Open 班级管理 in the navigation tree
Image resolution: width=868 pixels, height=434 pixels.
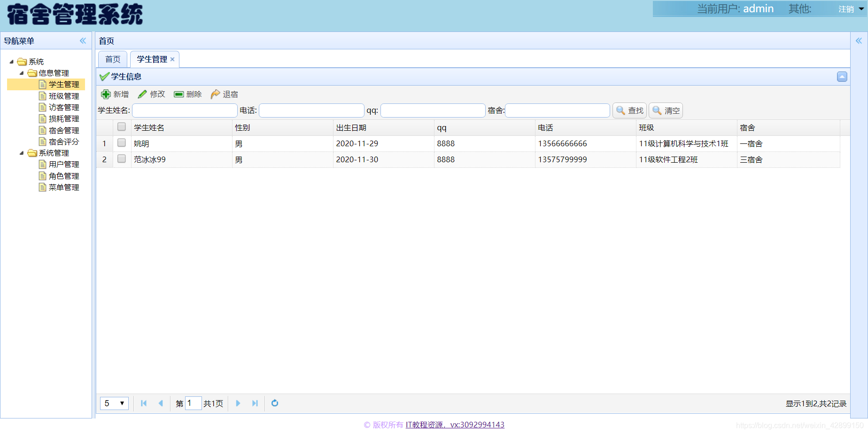pyautogui.click(x=64, y=96)
